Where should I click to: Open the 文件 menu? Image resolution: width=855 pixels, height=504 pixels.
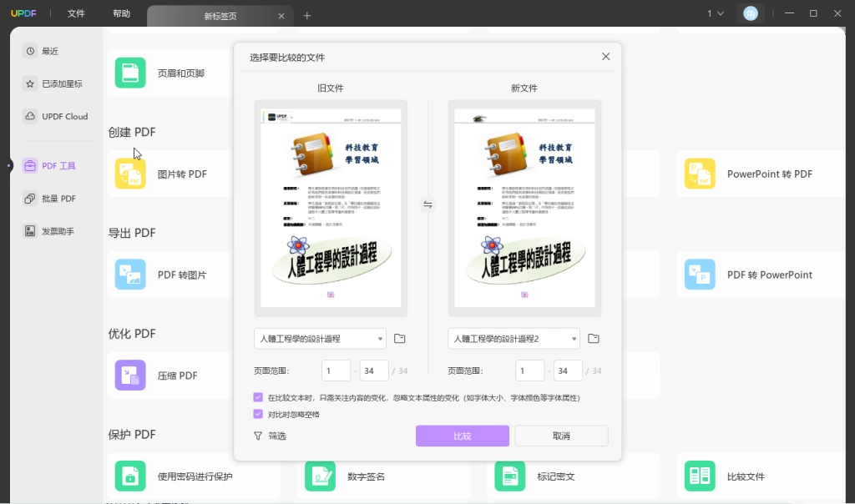coord(76,13)
